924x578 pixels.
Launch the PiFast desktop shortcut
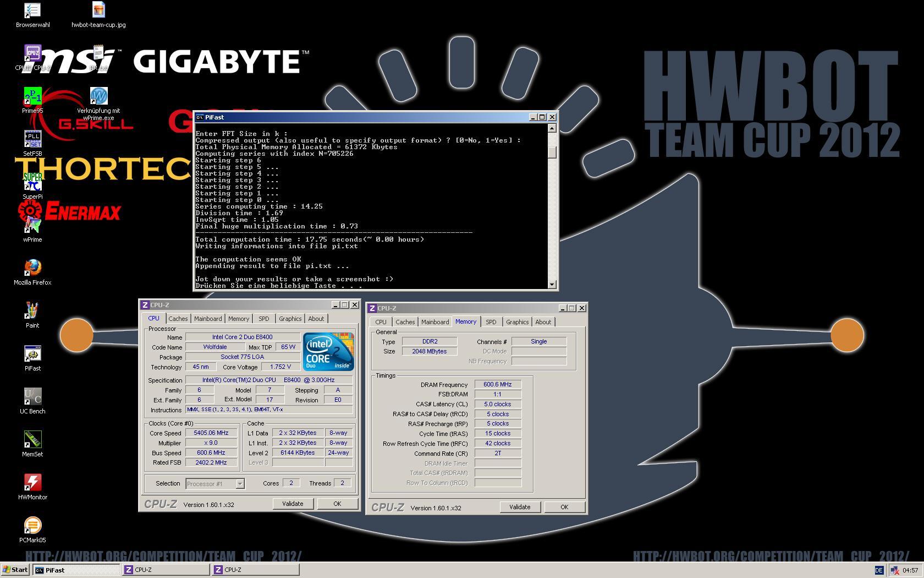32,358
